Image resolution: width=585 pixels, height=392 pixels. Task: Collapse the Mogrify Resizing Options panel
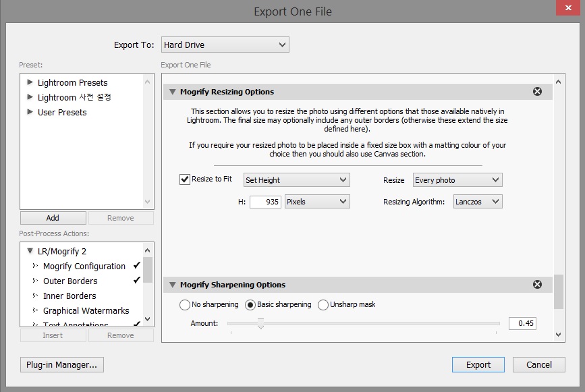pos(173,92)
